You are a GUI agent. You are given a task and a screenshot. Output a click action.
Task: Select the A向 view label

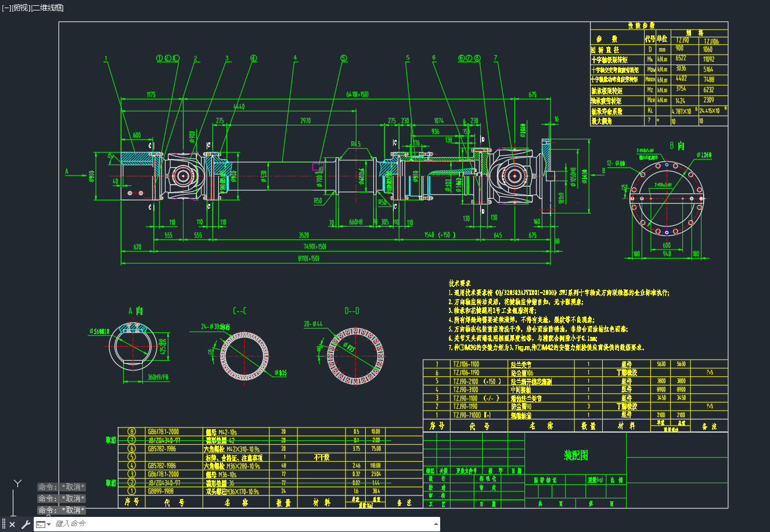[135, 311]
